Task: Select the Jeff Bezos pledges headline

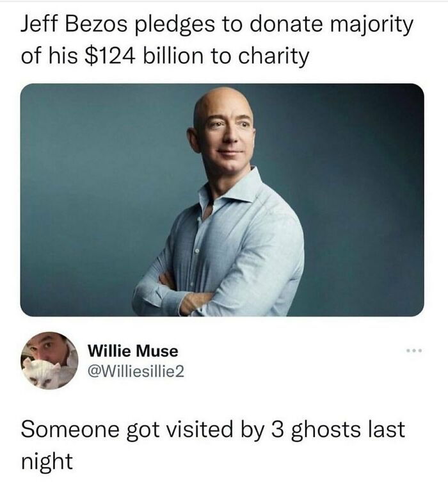Action: pyautogui.click(x=216, y=40)
